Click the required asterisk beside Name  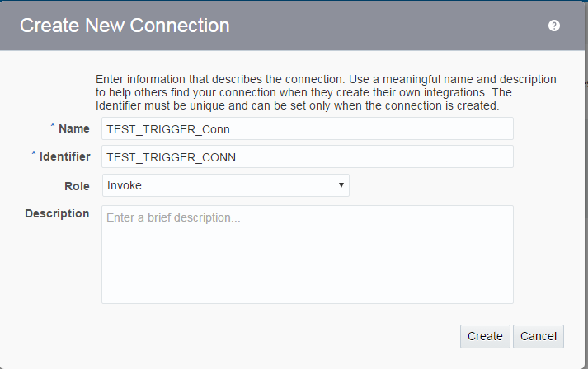coord(53,127)
